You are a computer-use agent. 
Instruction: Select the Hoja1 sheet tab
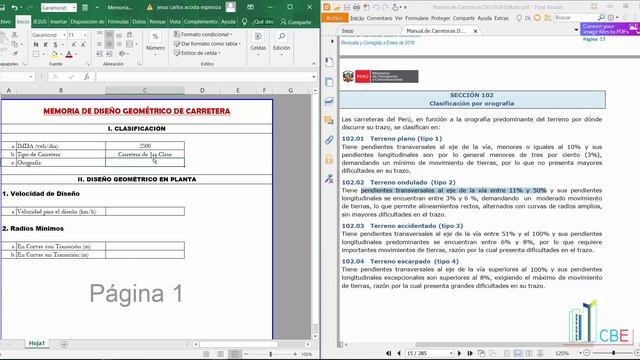click(x=37, y=344)
